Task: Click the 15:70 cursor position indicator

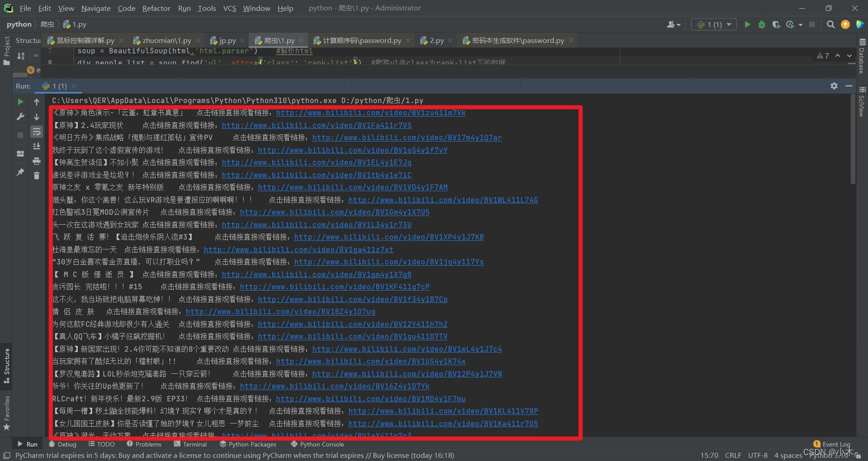Action: point(709,455)
